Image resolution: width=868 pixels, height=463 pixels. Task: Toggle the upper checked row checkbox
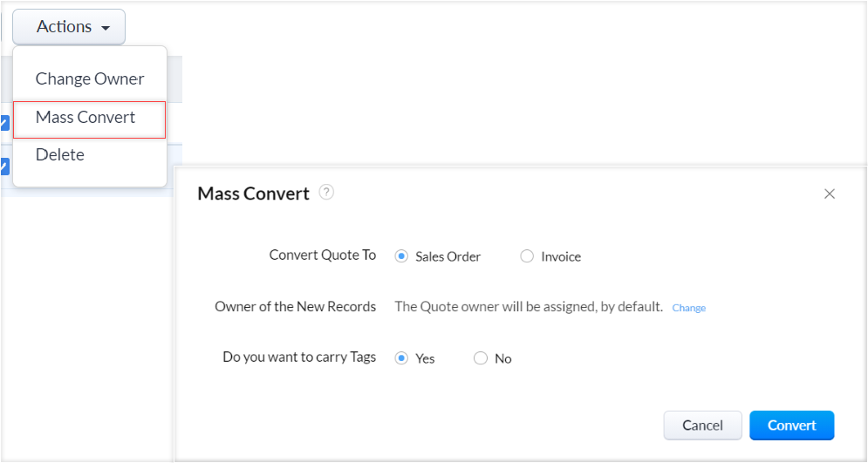point(4,123)
